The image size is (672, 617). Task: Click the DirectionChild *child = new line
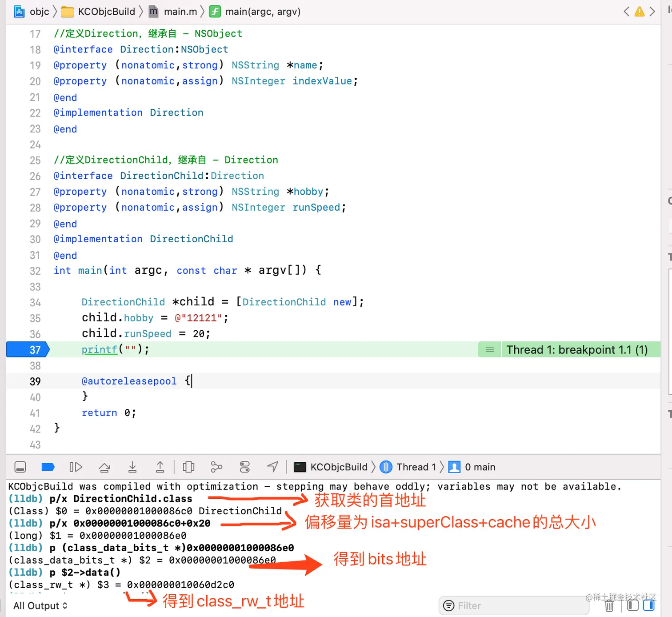coord(223,302)
